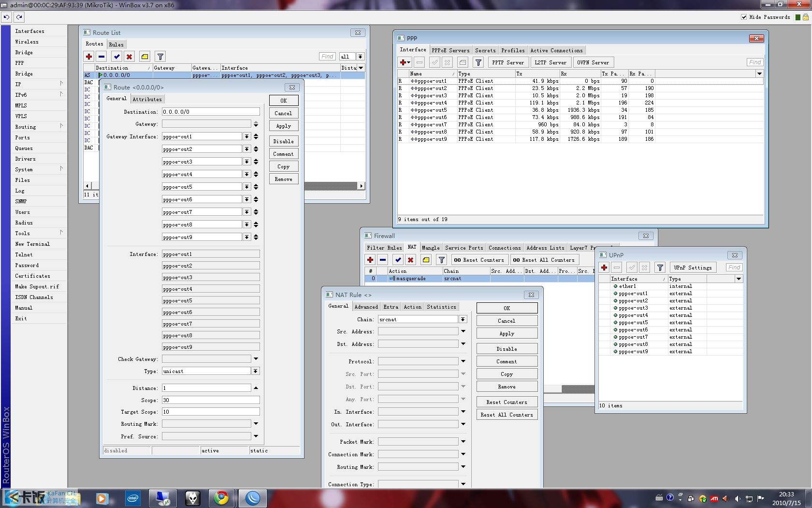This screenshot has height=508, width=812.
Task: Click Reset All Counters in Firewall toolbar
Action: point(544,260)
